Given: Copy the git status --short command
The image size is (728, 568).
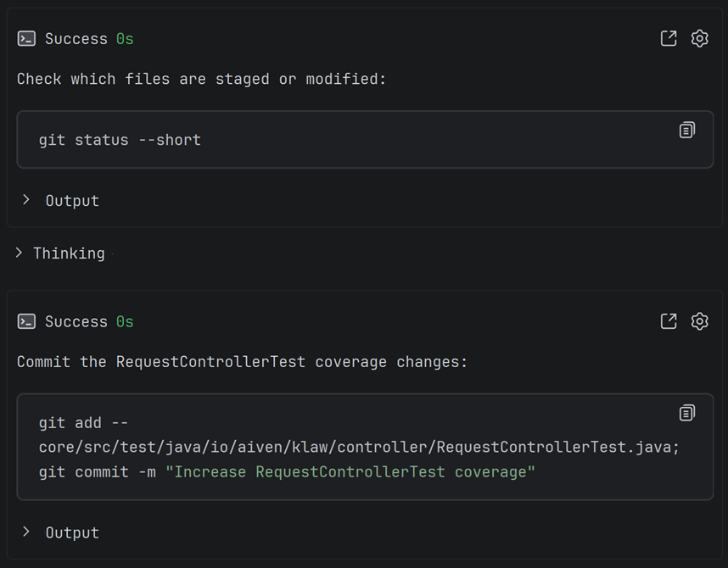Looking at the screenshot, I should pyautogui.click(x=687, y=130).
